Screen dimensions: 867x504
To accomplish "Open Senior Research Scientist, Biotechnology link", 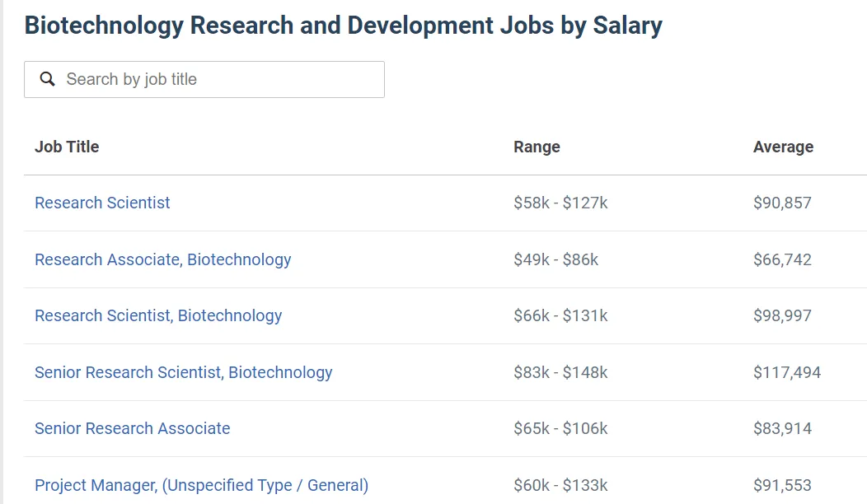I will pos(183,372).
